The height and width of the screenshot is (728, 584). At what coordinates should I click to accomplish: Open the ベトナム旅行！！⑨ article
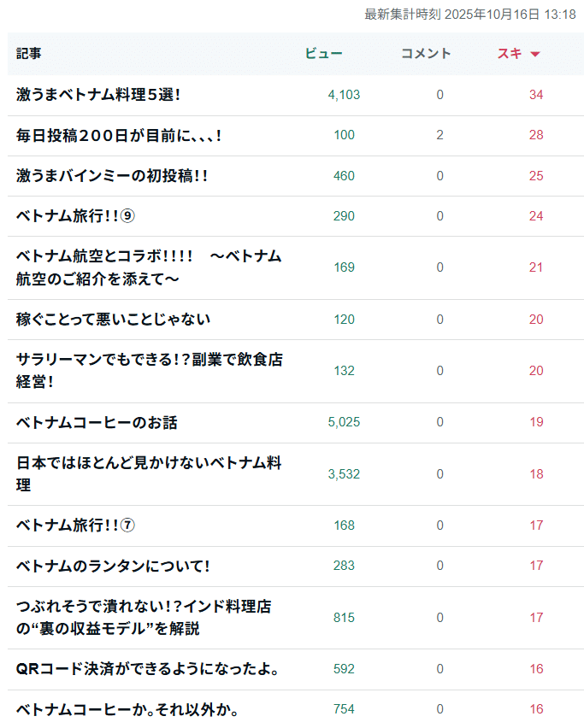(76, 215)
